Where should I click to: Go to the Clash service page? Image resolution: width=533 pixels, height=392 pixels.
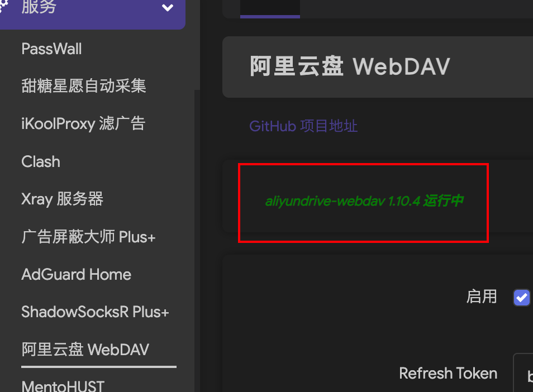(x=41, y=162)
